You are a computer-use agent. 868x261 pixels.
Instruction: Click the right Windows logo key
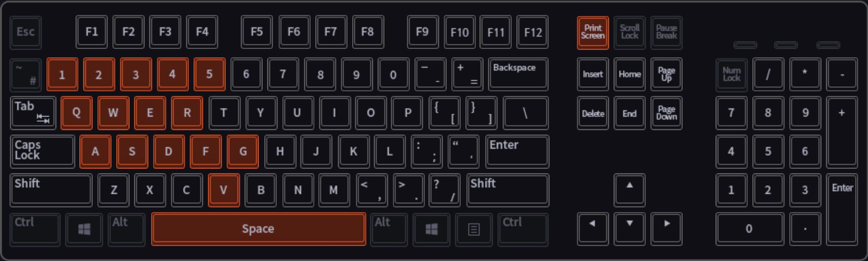click(431, 229)
